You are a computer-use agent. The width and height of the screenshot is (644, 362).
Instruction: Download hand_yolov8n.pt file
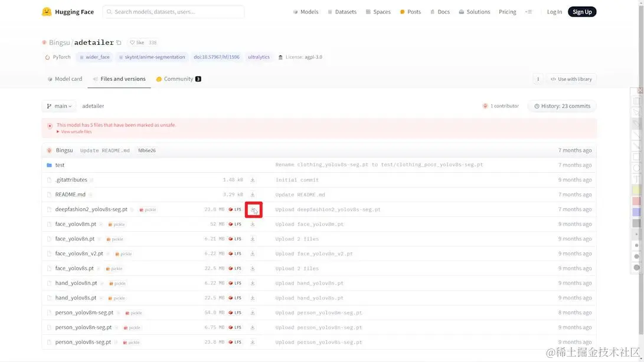(253, 283)
